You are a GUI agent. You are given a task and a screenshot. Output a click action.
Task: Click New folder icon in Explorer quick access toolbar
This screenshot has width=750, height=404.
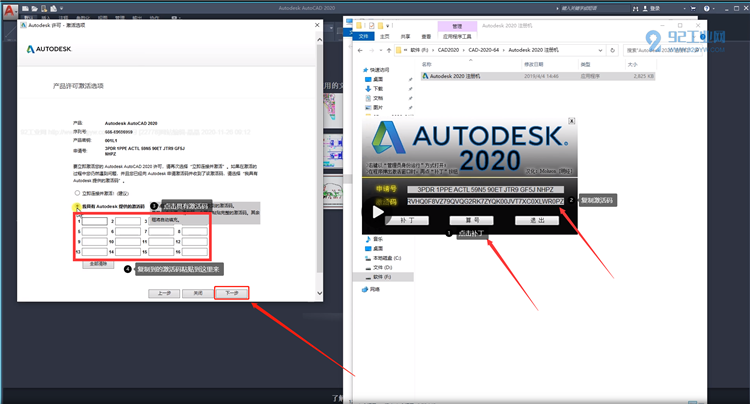point(380,25)
